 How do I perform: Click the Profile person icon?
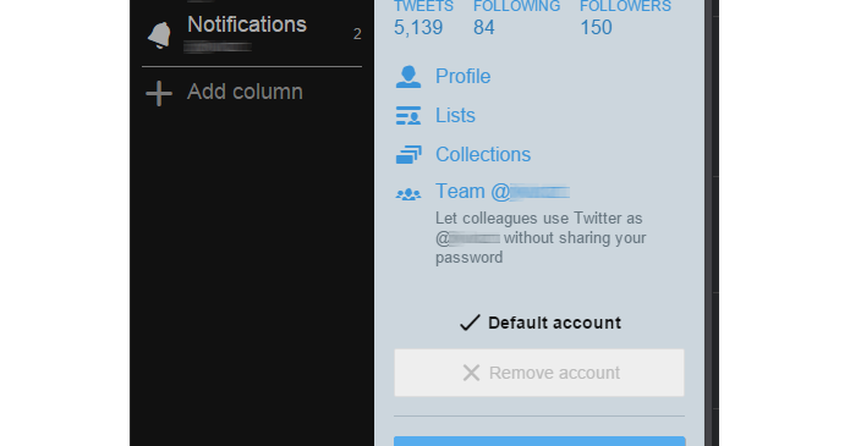(x=408, y=76)
